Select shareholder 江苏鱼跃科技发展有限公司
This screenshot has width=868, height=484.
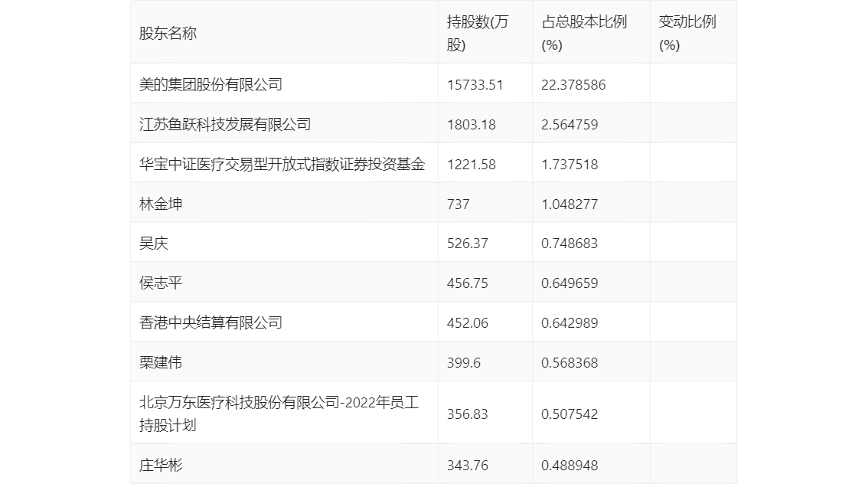225,125
